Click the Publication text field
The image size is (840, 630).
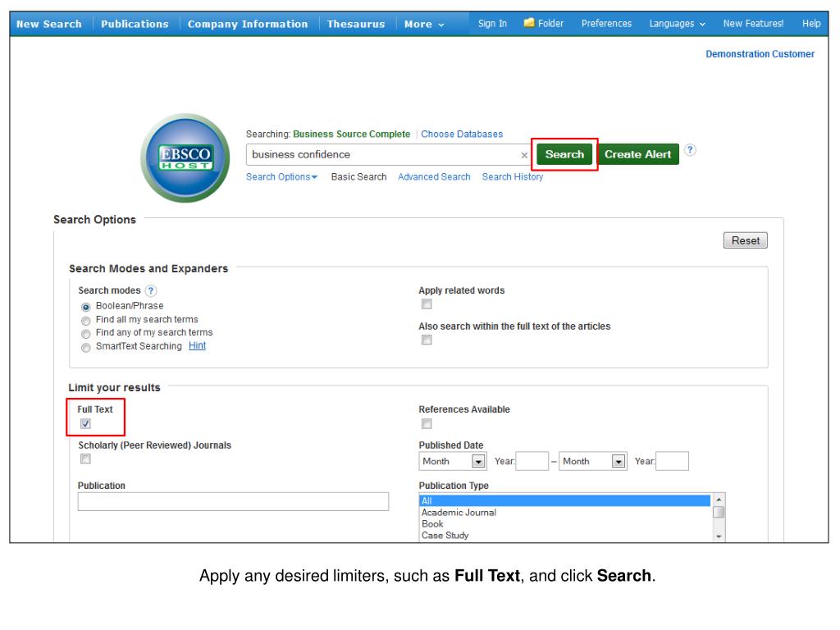coord(233,501)
